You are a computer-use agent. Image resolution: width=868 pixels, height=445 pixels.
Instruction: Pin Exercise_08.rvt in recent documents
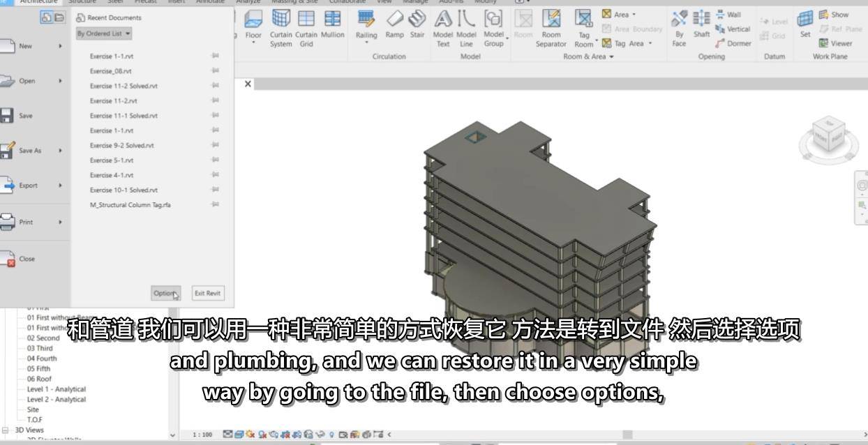215,71
